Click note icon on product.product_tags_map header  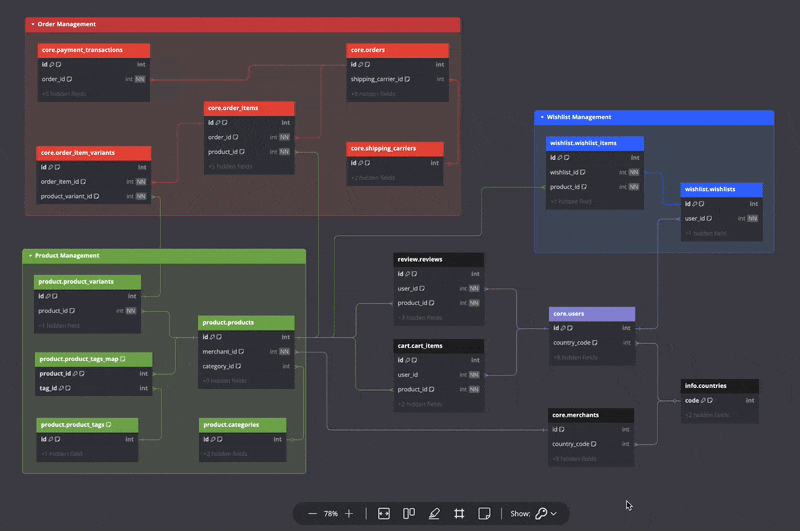point(122,359)
